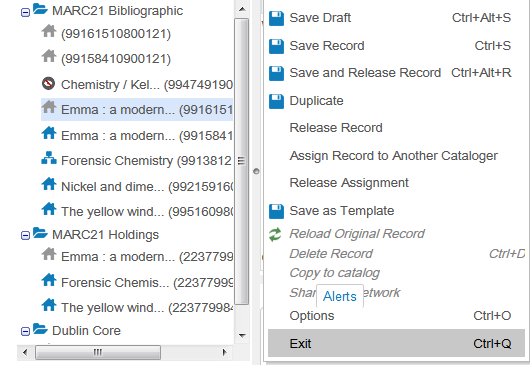The height and width of the screenshot is (365, 530).
Task: Click the tree panel's vertical scroll down arrow
Action: 242,336
